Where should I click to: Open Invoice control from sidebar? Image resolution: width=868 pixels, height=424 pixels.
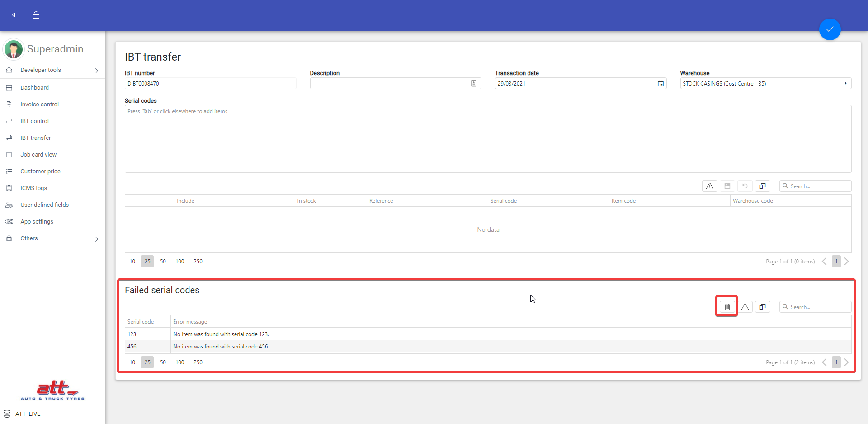(39, 105)
